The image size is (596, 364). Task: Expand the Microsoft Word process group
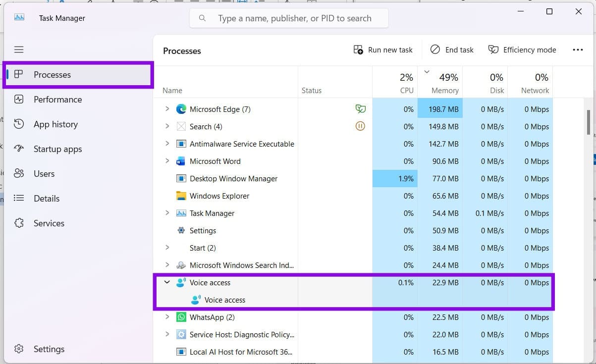pyautogui.click(x=167, y=161)
